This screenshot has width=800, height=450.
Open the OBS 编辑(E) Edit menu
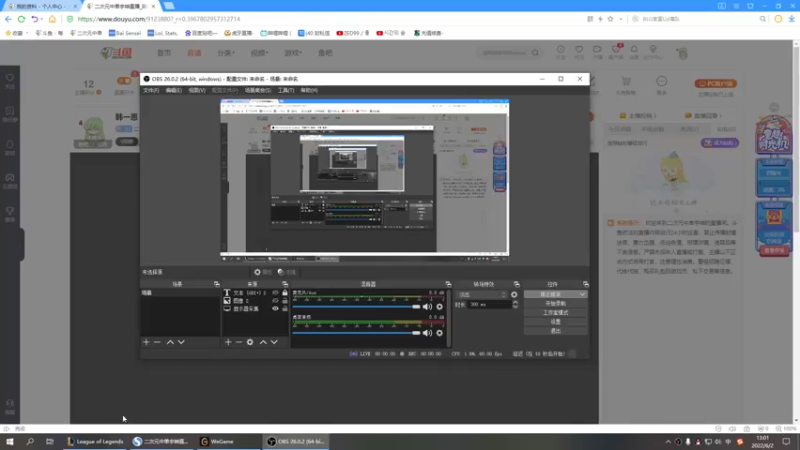(173, 90)
